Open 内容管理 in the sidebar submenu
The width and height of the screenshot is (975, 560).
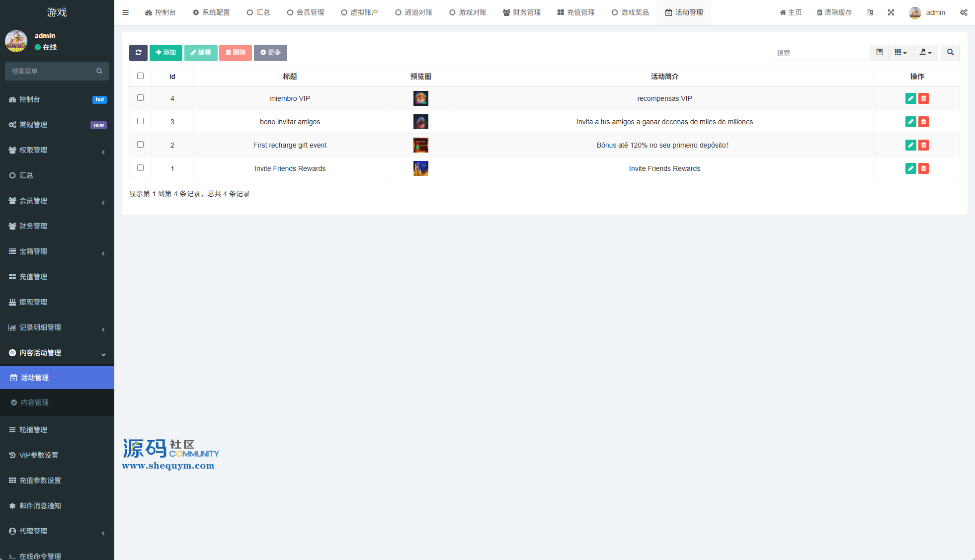[x=35, y=402]
